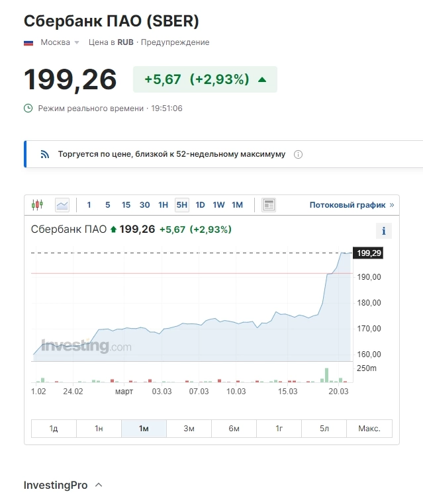Viewport: 423px width, 504px height.
Task: Click the chart info 'i' icon
Action: pyautogui.click(x=384, y=231)
